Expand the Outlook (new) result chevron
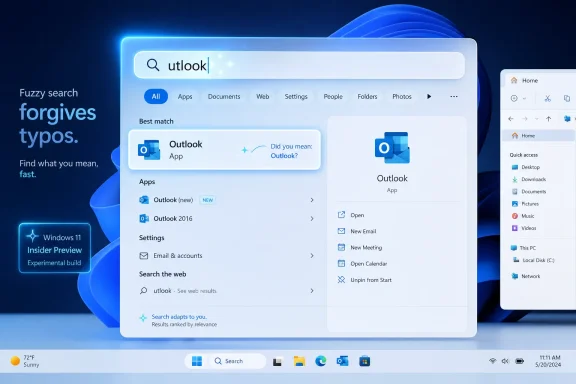Viewport: 576px width, 384px height. tap(312, 200)
